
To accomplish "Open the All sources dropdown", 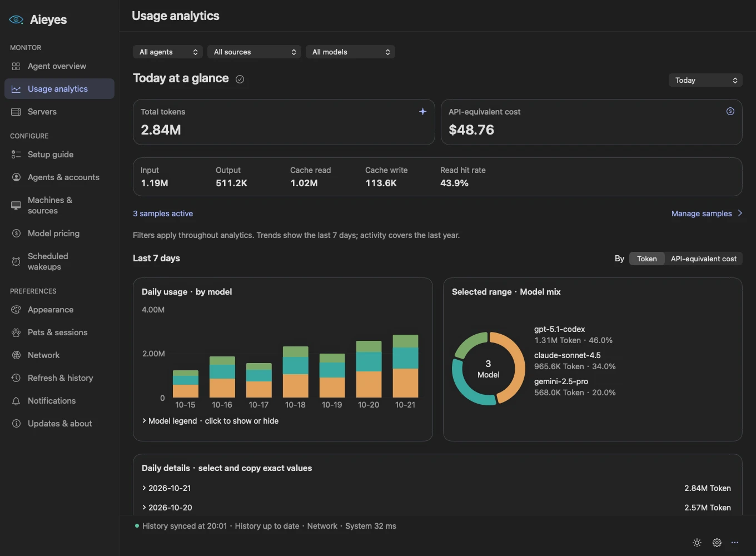I will tap(254, 52).
